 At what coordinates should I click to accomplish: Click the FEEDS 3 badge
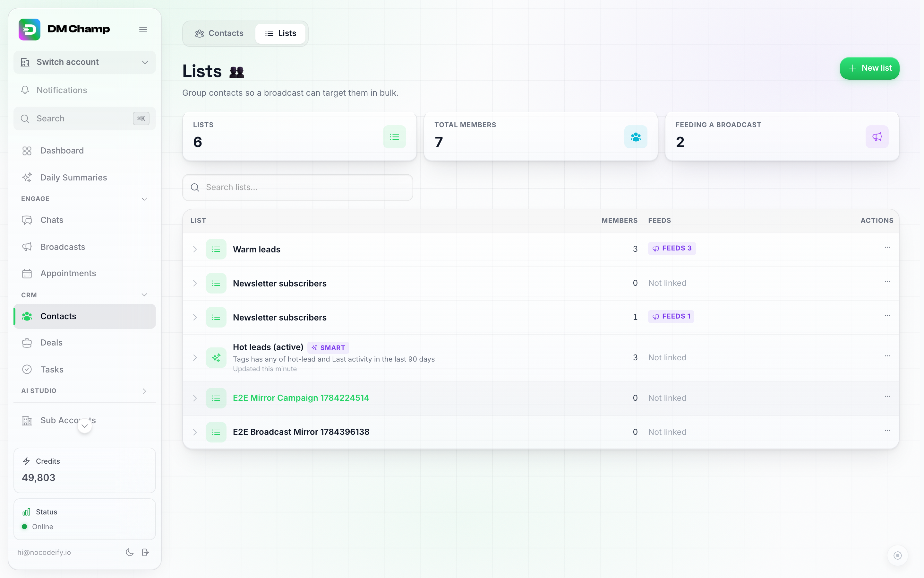point(672,249)
